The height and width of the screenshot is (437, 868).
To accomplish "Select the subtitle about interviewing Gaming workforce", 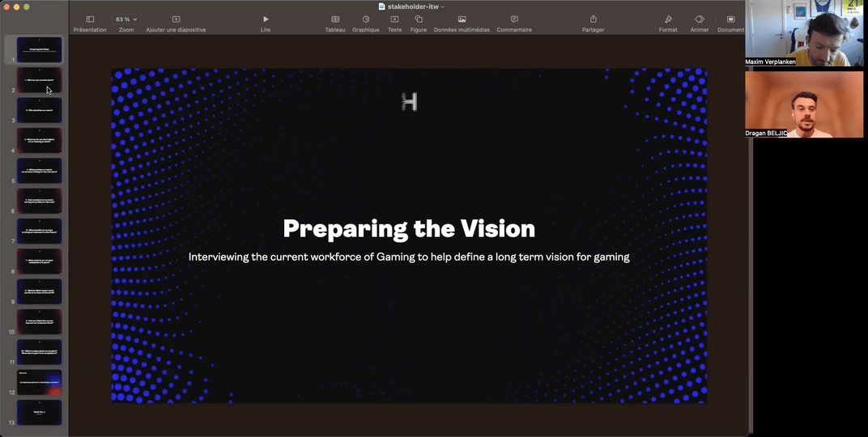I will pyautogui.click(x=409, y=257).
